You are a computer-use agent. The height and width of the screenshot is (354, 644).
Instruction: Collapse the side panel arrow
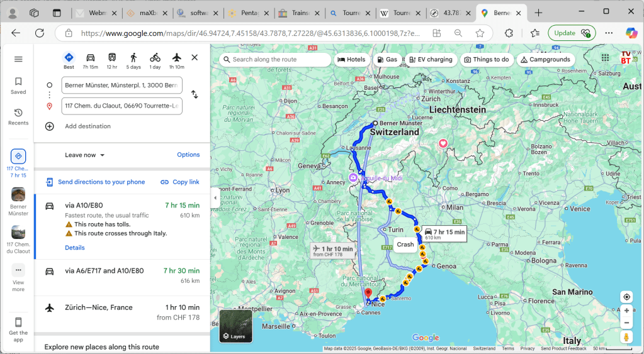click(215, 197)
